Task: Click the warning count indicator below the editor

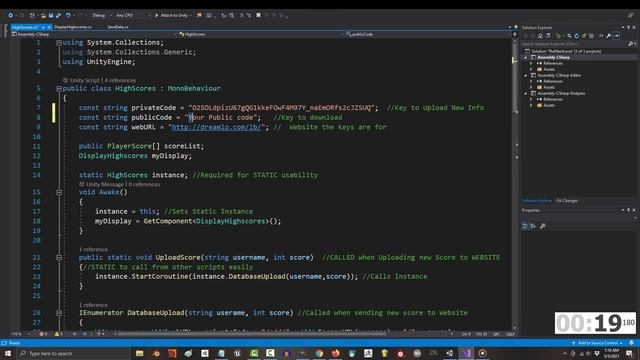Action: (58, 334)
